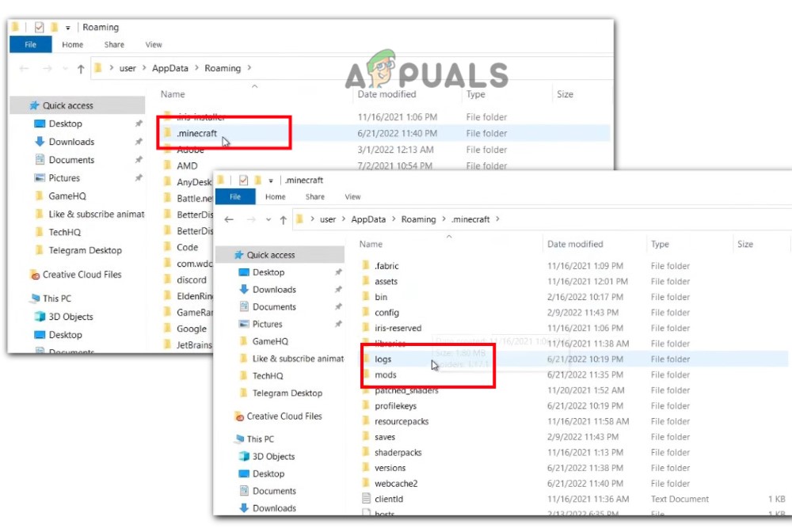The image size is (792, 532).
Task: Select the iris-reserved folder
Action: click(x=398, y=328)
